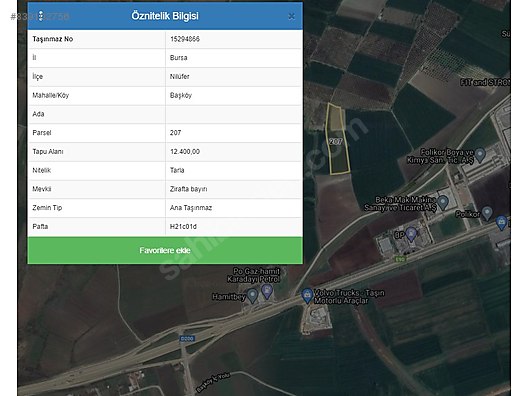Click the Parsel row value 207
The height and width of the screenshot is (396, 528).
(x=175, y=133)
